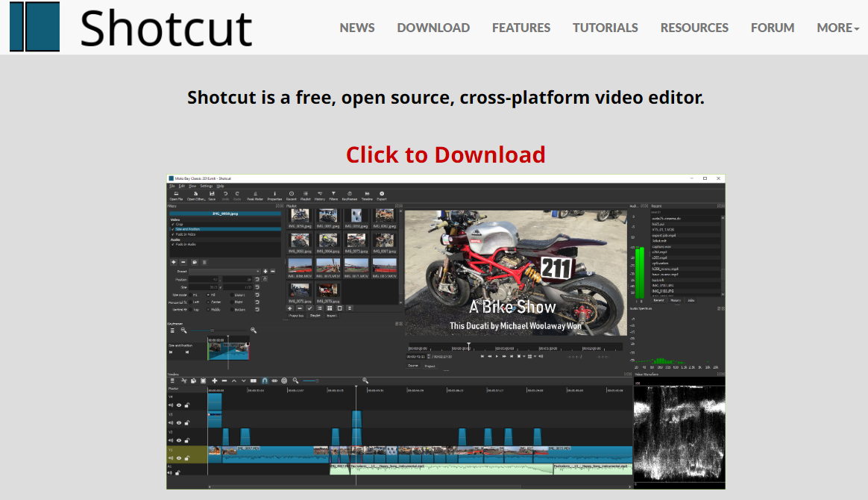The image size is (868, 500).
Task: Navigate to RESOURCES
Action: point(694,28)
